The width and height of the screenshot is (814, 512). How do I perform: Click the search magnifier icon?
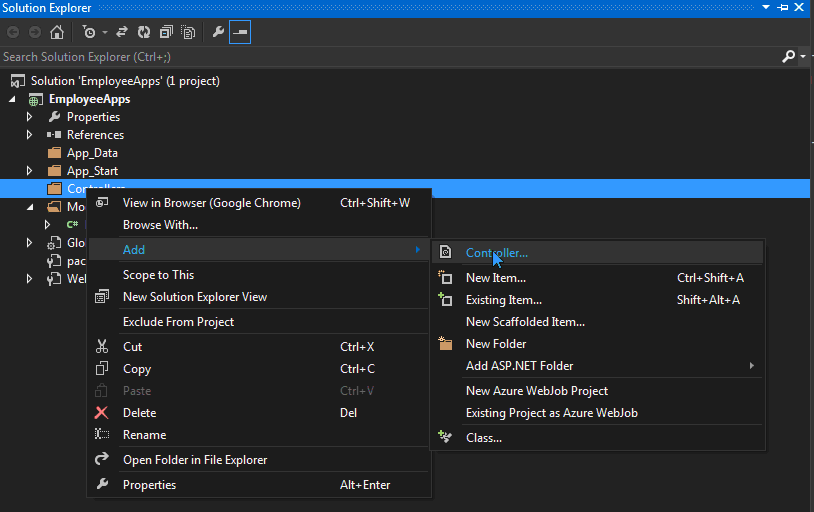(x=789, y=56)
